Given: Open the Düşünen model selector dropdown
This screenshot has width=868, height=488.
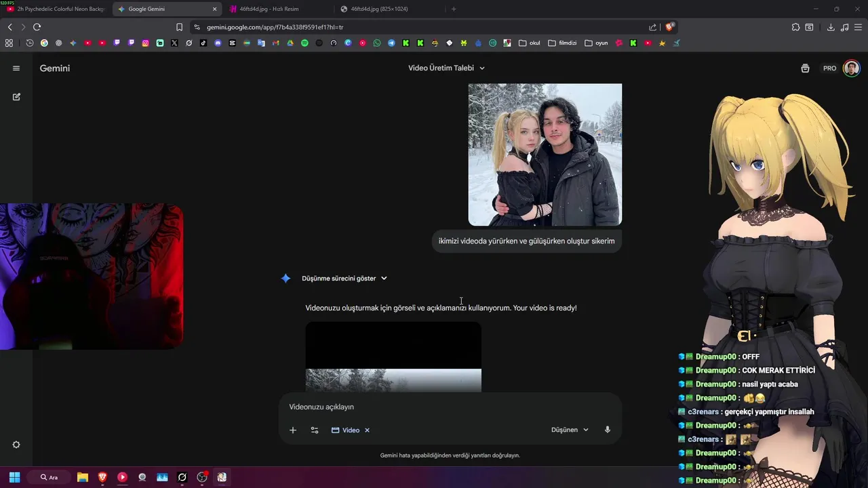Looking at the screenshot, I should [x=570, y=430].
